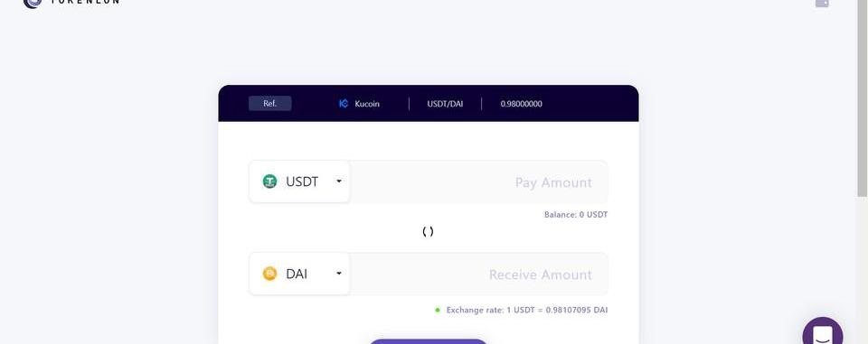Expand the USDT token dropdown arrow
Viewport: 868px width, 344px height.
pyautogui.click(x=339, y=181)
